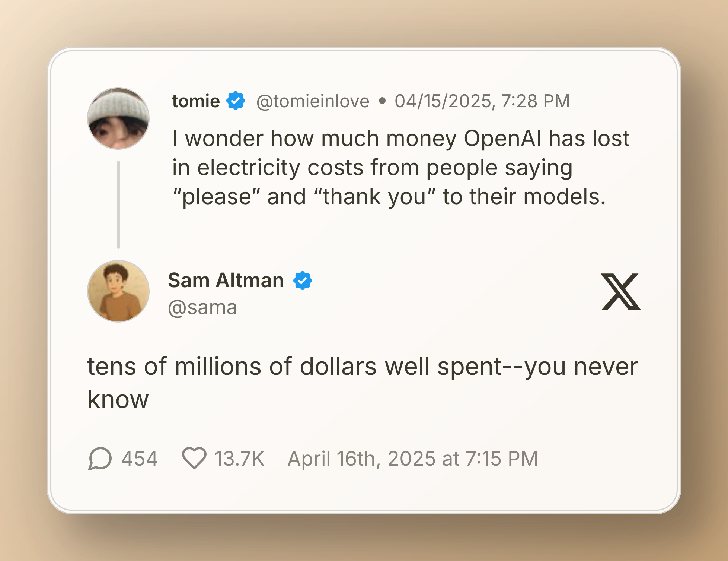Click tomie's blue verified badge
Viewport: 728px width, 561px height.
(x=236, y=101)
